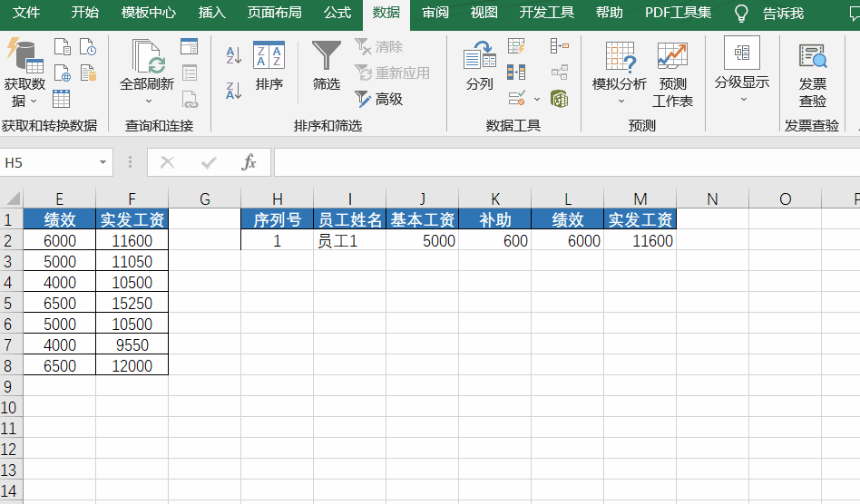860x504 pixels.
Task: Click the formula bar Cancel X button
Action: pyautogui.click(x=167, y=162)
